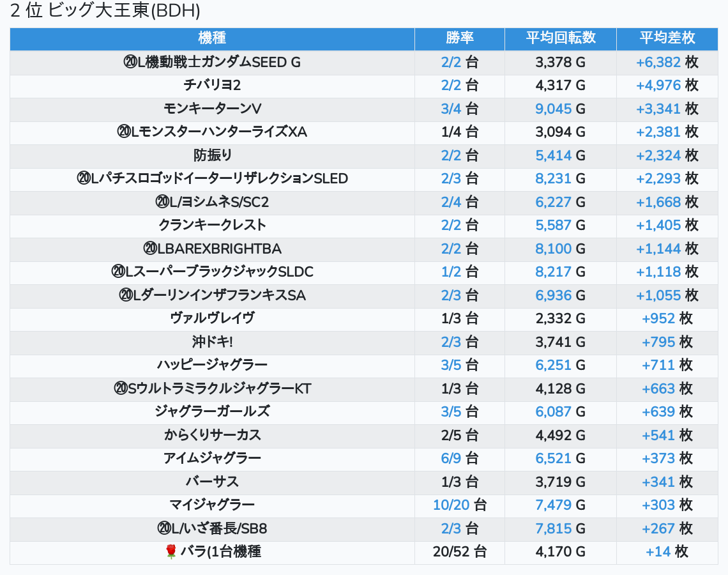Click the 4,317 G average spins cell
Screen dimensions: 728x575
pos(561,86)
